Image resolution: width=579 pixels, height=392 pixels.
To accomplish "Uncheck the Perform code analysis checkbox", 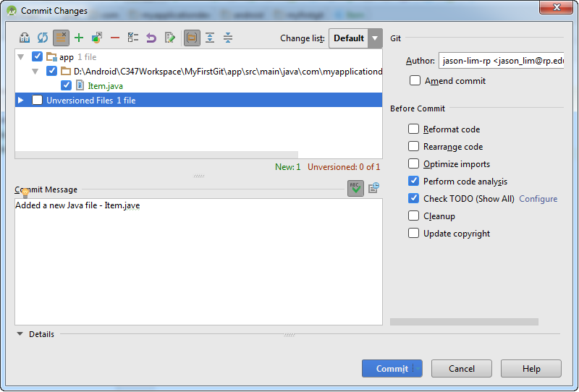I will click(413, 182).
